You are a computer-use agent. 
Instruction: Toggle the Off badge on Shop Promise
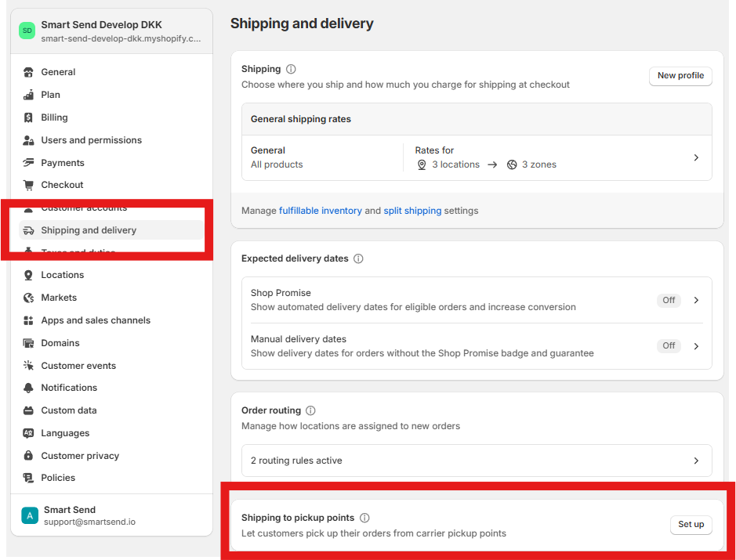tap(669, 300)
